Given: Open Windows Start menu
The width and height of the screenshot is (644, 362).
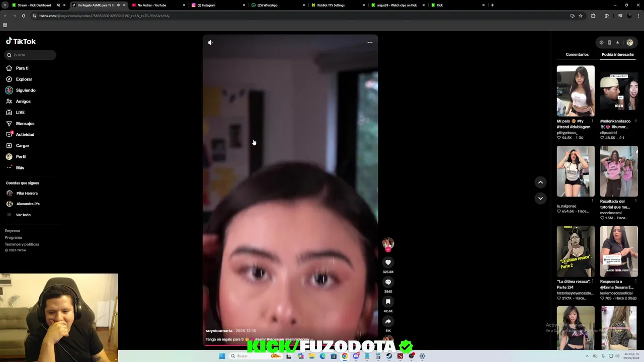Looking at the screenshot, I should 221,356.
